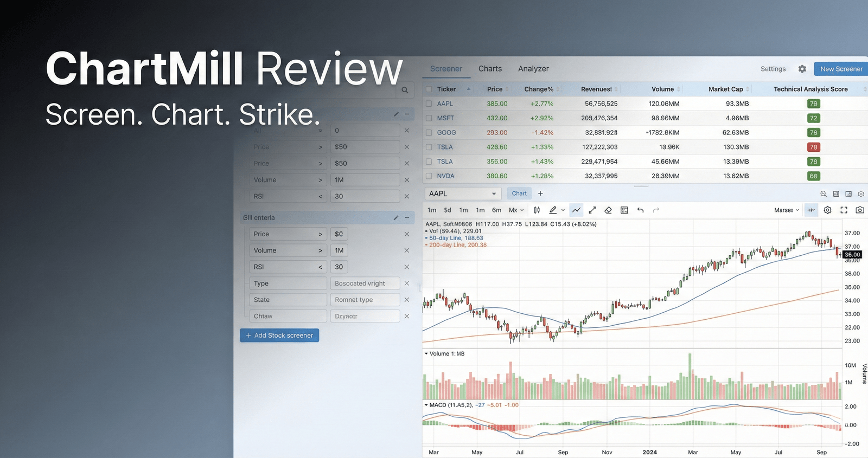Add a new chart tab with plus icon
Viewport: 868px width, 458px height.
point(540,193)
